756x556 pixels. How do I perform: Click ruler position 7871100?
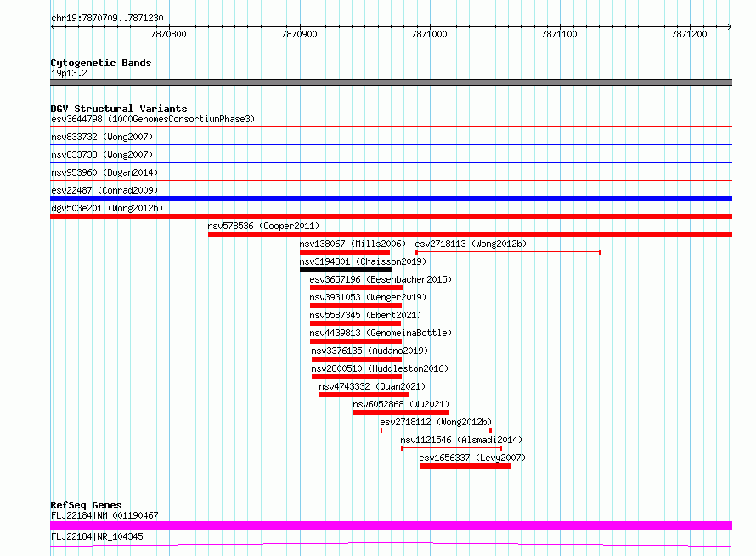point(559,34)
